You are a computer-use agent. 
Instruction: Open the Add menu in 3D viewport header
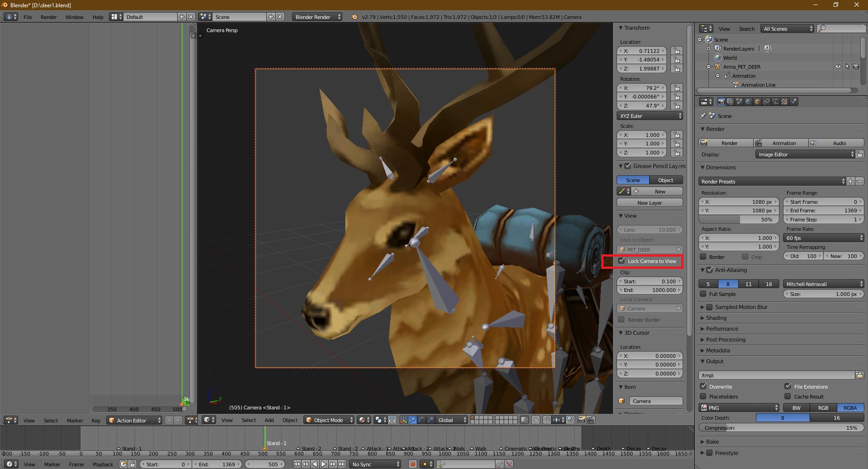pos(269,420)
